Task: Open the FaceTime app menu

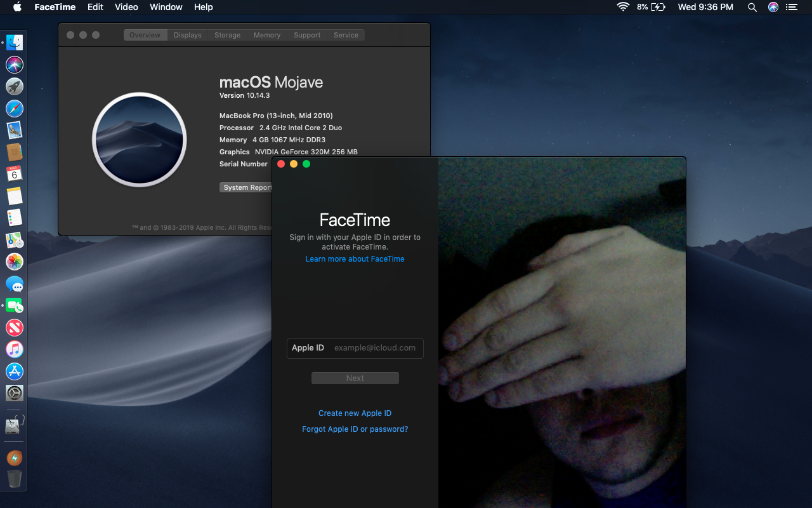Action: pyautogui.click(x=55, y=7)
